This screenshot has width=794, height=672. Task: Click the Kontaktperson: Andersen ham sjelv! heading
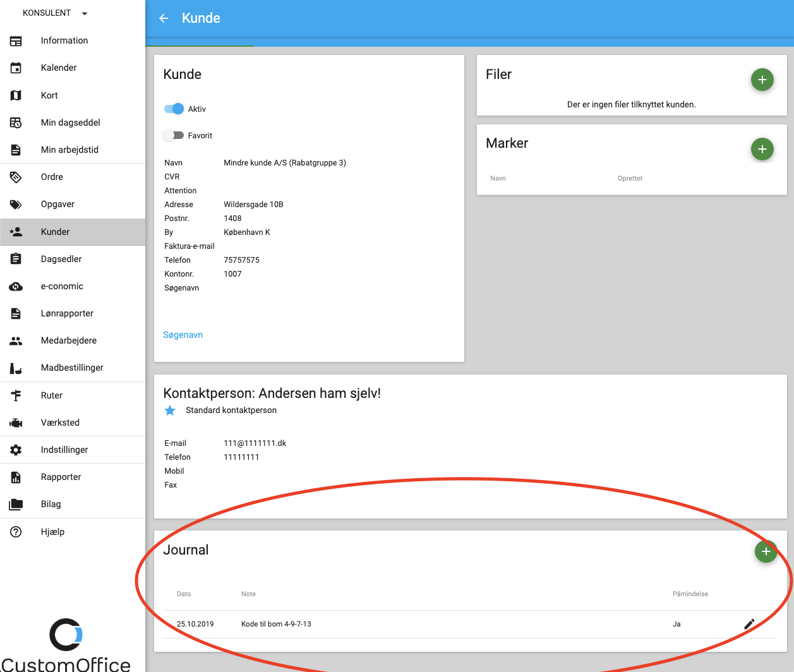pyautogui.click(x=272, y=393)
